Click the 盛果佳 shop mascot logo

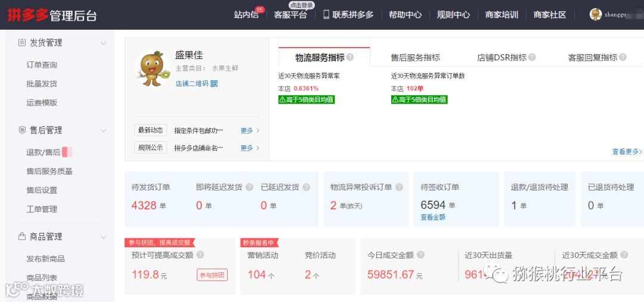point(153,69)
